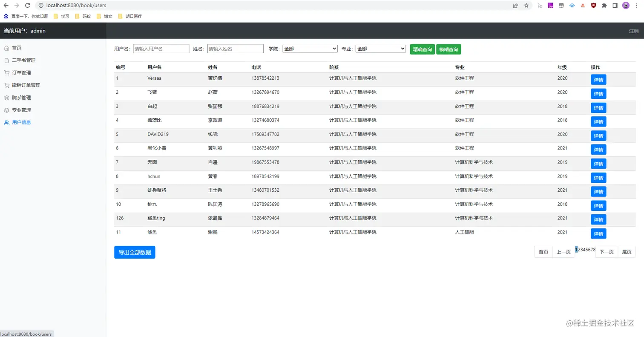Go to 上一页 in pagination
644x337 pixels.
click(563, 252)
